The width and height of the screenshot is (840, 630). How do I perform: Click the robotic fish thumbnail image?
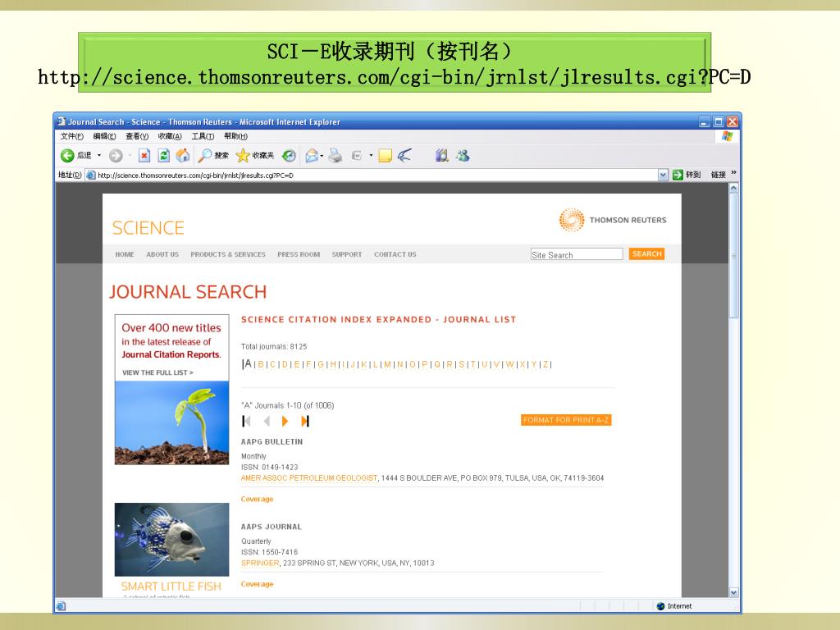point(172,540)
